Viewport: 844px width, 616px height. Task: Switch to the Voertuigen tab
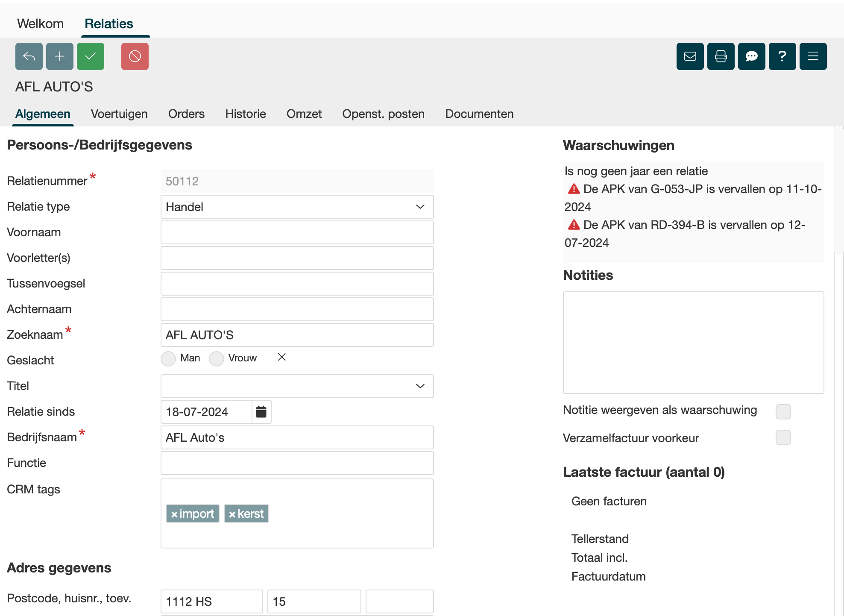(x=119, y=114)
